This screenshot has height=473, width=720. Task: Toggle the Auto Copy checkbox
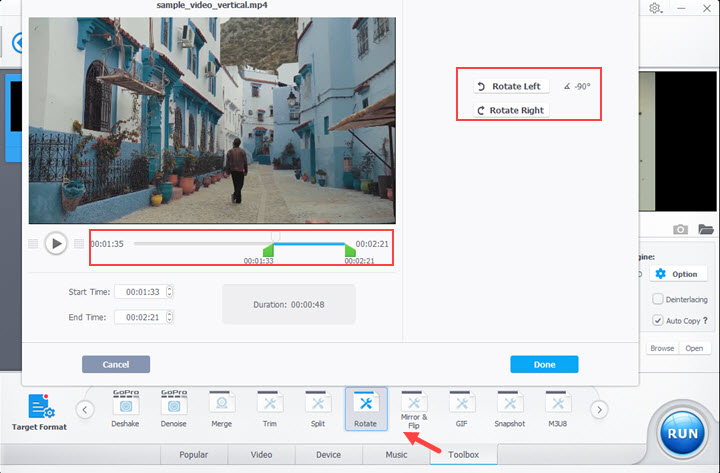[x=658, y=320]
